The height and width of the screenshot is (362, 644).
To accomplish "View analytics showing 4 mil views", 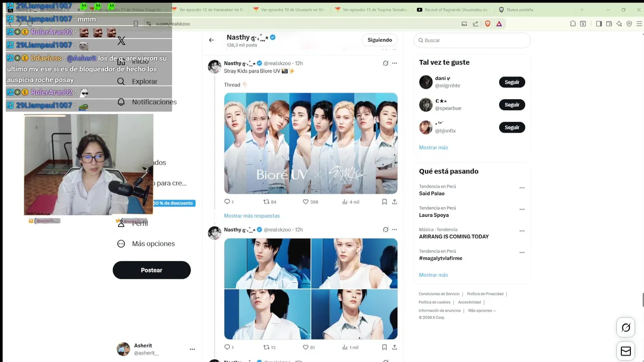I will [351, 202].
